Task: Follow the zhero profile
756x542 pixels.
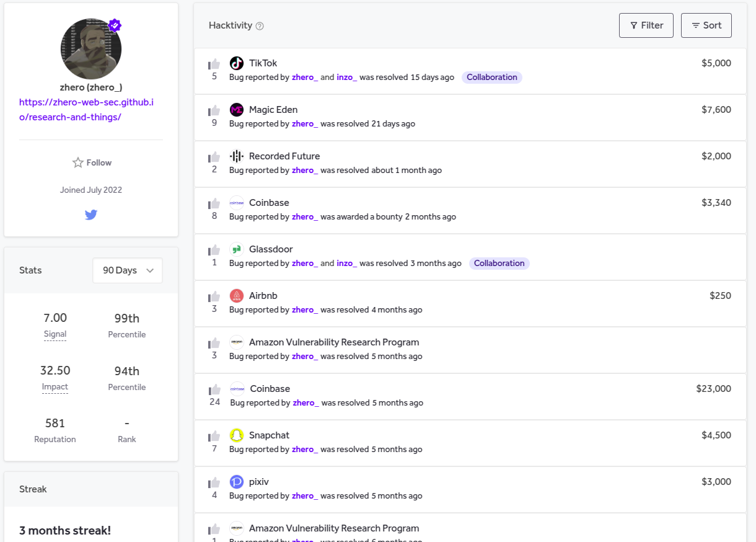Action: pyautogui.click(x=92, y=162)
